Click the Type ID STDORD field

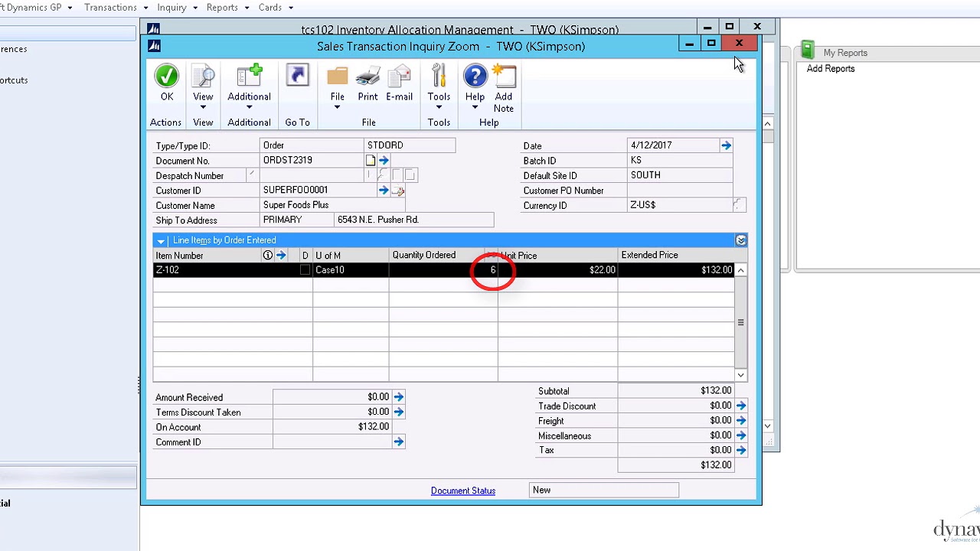tap(410, 145)
